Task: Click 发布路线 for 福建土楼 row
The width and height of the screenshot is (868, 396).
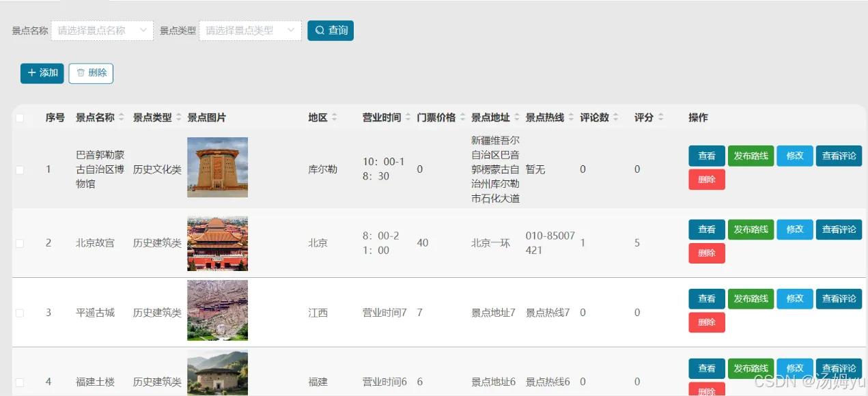Action: coord(751,368)
